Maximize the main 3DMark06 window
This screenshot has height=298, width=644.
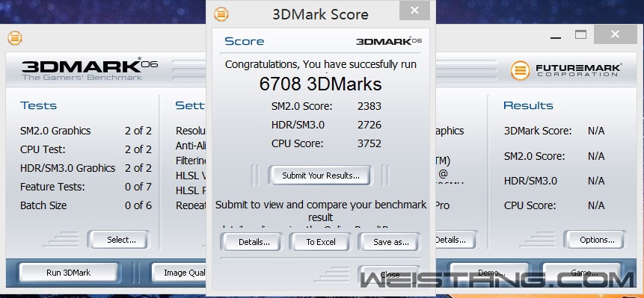click(580, 35)
